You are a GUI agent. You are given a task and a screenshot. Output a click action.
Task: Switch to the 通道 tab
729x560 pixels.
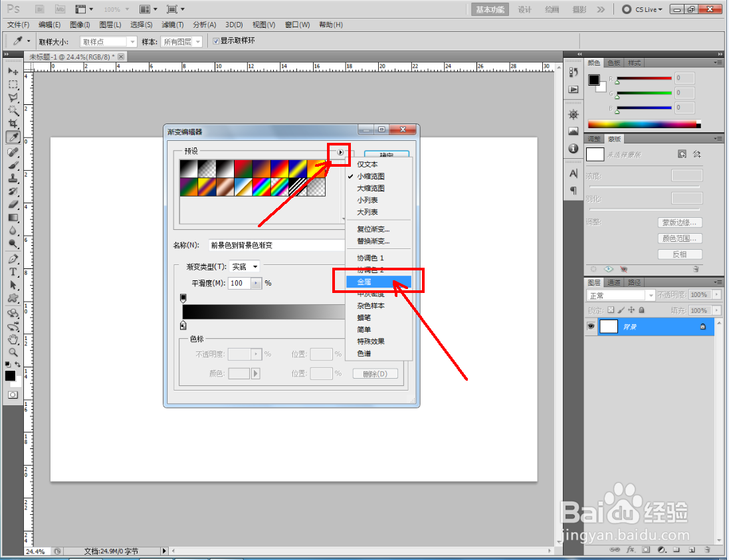pos(613,282)
